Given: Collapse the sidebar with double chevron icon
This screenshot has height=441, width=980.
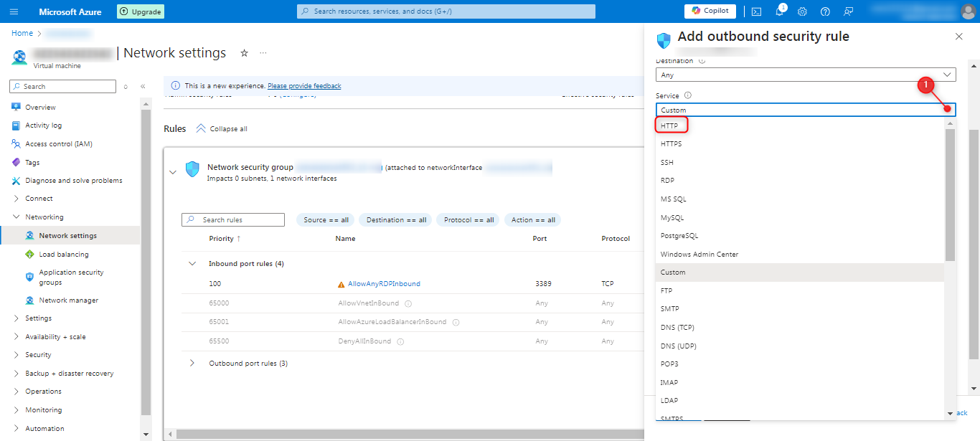Looking at the screenshot, I should coord(143,86).
